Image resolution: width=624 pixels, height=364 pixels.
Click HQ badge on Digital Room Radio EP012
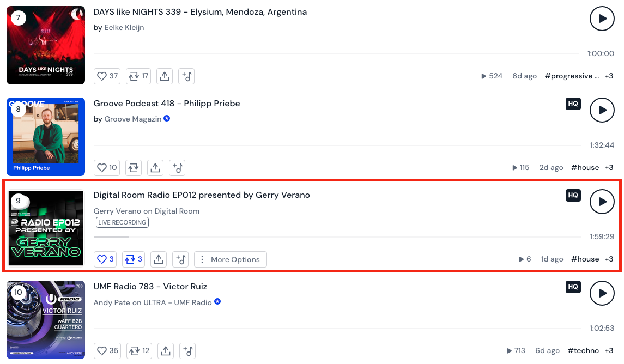coord(573,195)
